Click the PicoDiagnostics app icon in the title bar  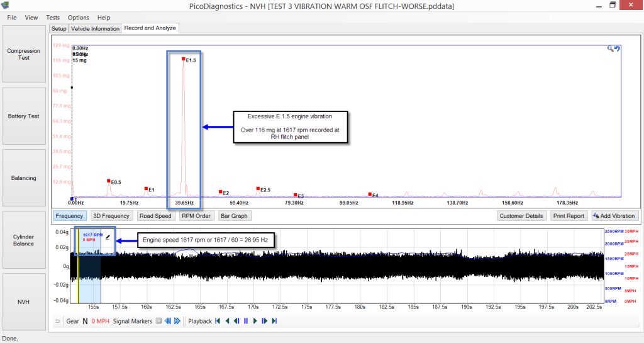5,5
